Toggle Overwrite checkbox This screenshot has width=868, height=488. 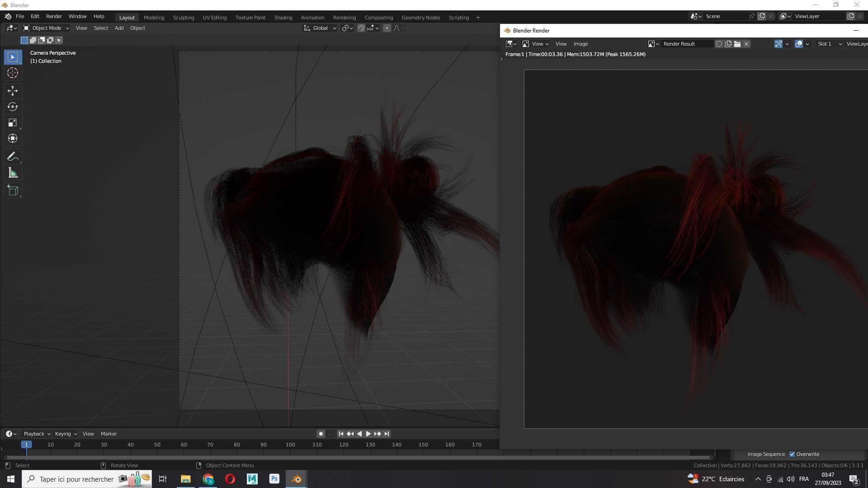click(792, 454)
